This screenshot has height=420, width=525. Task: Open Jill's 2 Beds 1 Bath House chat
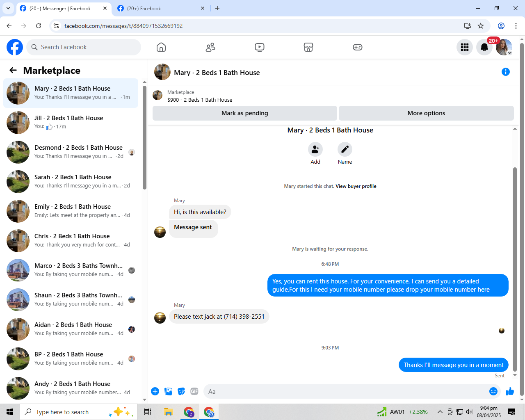pyautogui.click(x=71, y=123)
